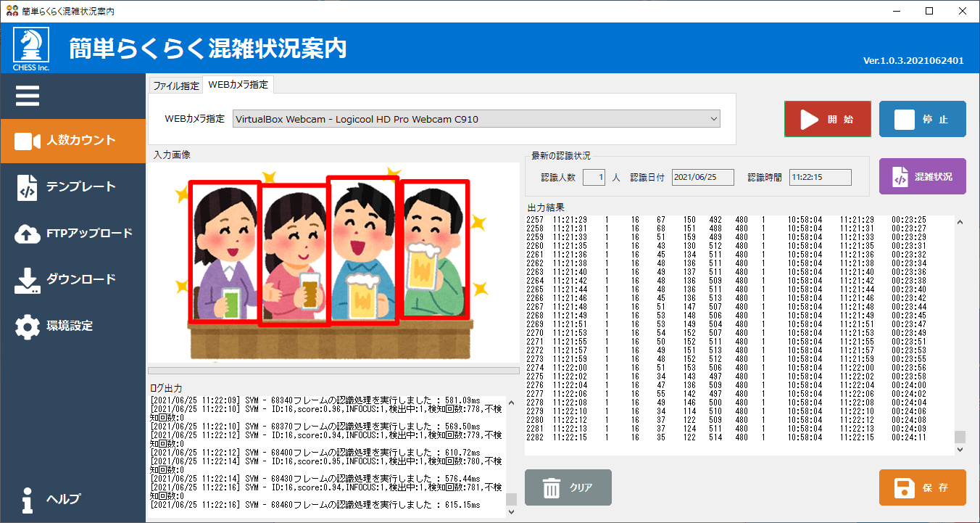
Task: Click the download arrow icon for ダウンロード
Action: (x=28, y=281)
